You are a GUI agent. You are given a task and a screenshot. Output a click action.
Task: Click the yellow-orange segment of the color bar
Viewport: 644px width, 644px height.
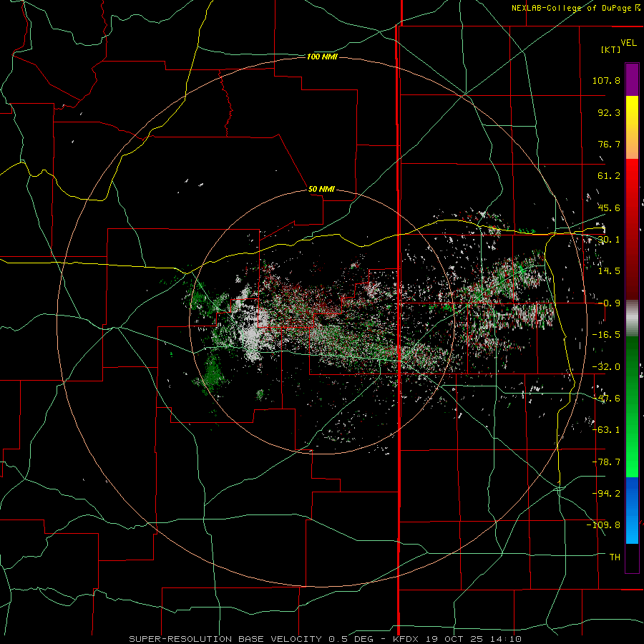click(632, 127)
